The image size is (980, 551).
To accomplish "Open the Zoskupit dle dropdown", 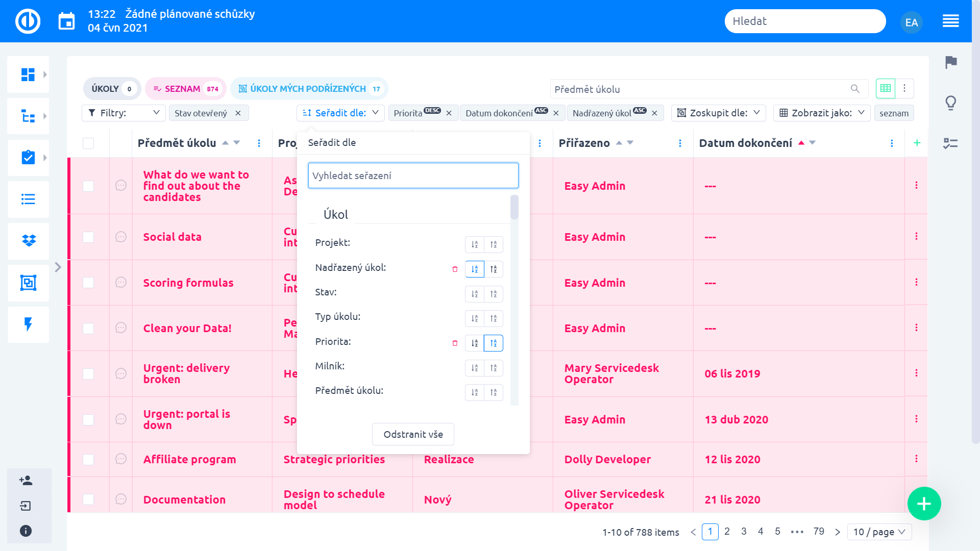I will pos(718,113).
